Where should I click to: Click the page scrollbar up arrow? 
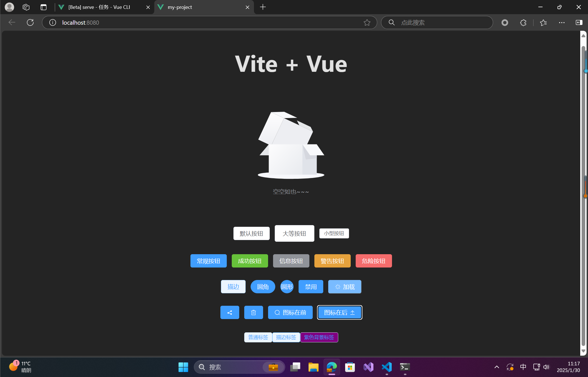click(x=583, y=35)
